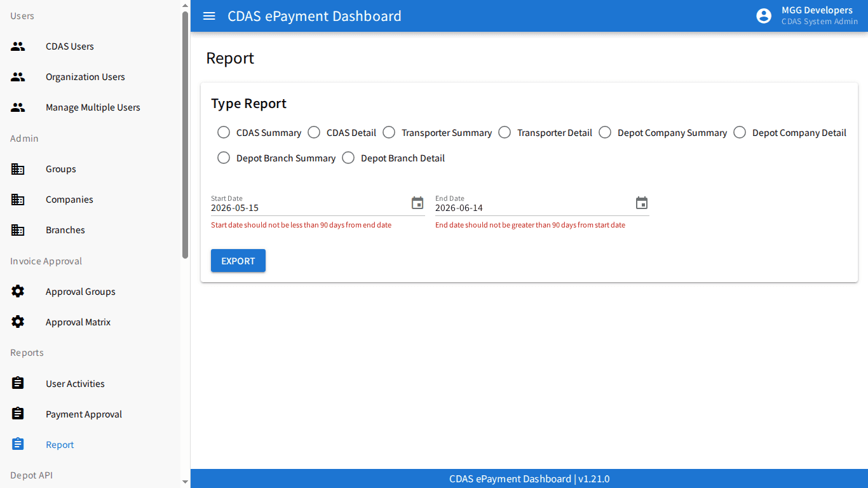This screenshot has height=488, width=868.
Task: Click the Start Date input field
Action: click(x=309, y=208)
